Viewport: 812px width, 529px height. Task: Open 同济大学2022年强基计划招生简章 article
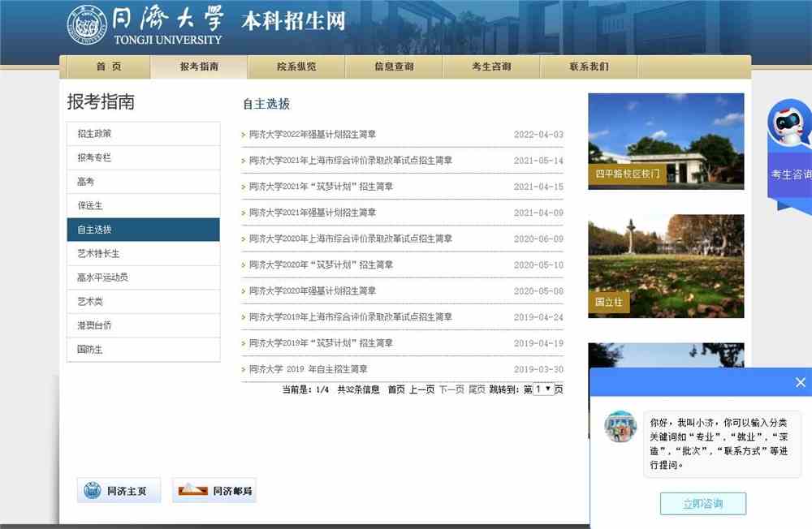(x=313, y=135)
